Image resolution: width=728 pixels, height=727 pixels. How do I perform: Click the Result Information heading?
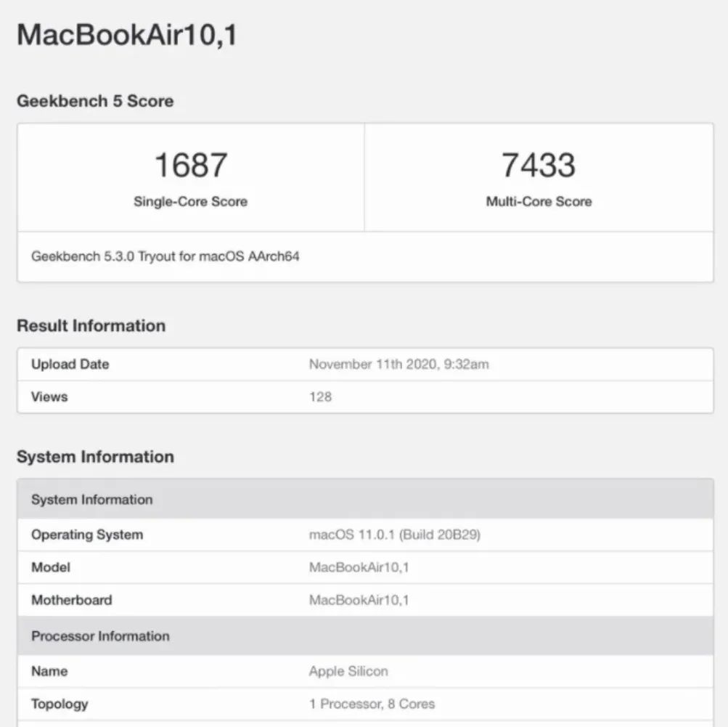tap(91, 325)
